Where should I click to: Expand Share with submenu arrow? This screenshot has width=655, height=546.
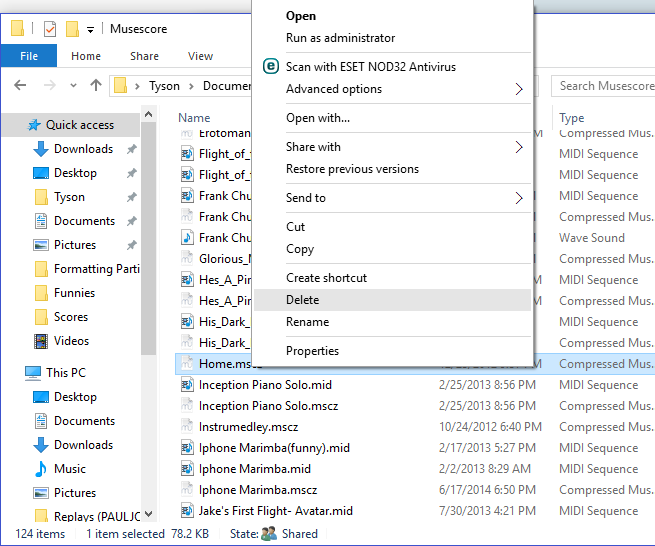click(519, 147)
